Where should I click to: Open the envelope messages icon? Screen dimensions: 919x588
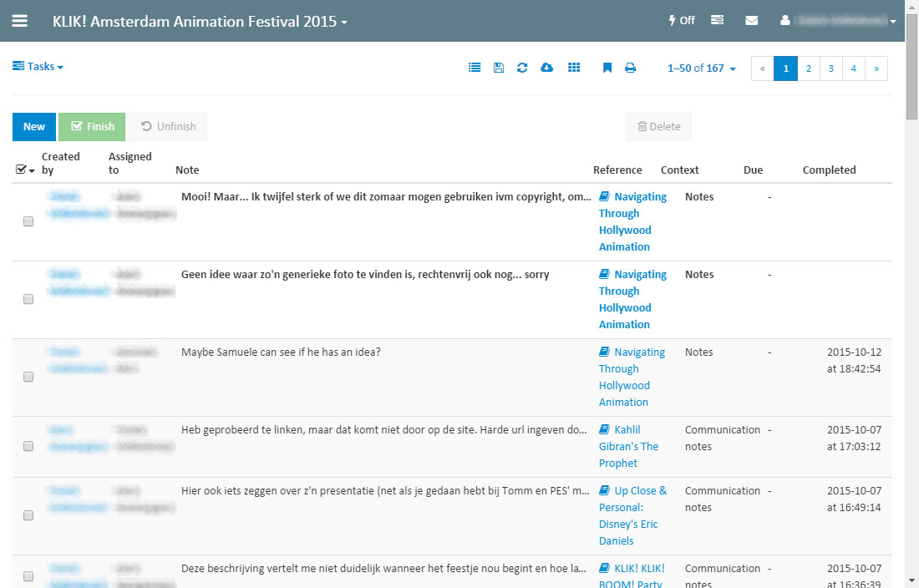point(752,21)
